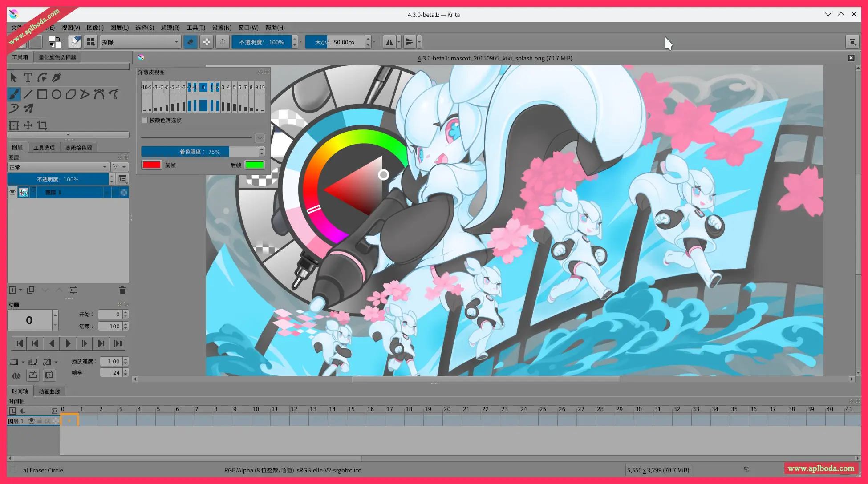This screenshot has height=484, width=868.
Task: Switch to the 动画曲线 tab
Action: pyautogui.click(x=49, y=391)
